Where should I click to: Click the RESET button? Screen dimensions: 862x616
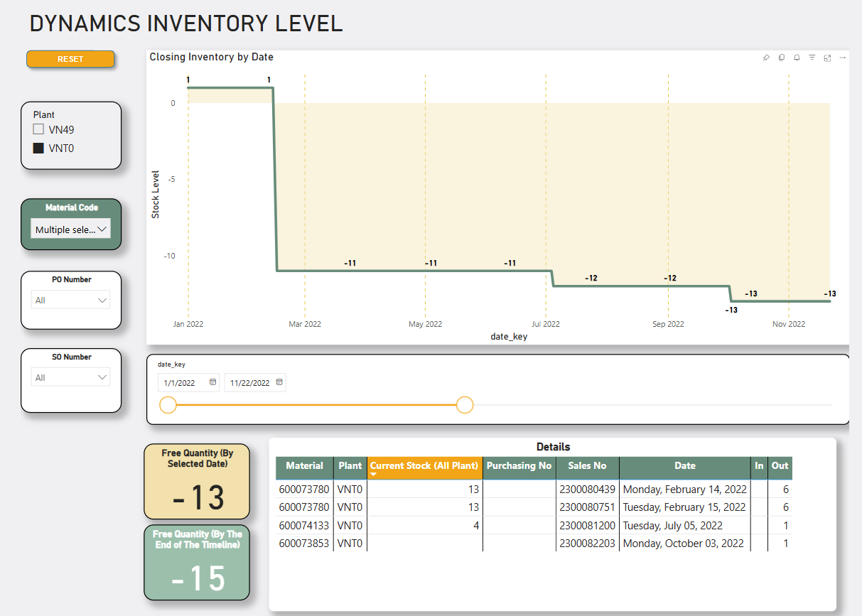(70, 59)
